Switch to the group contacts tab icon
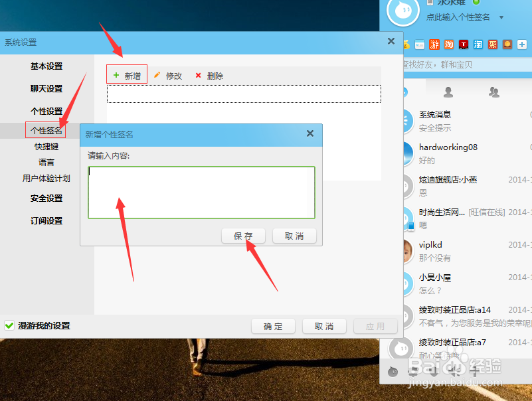The image size is (532, 401). tap(494, 92)
